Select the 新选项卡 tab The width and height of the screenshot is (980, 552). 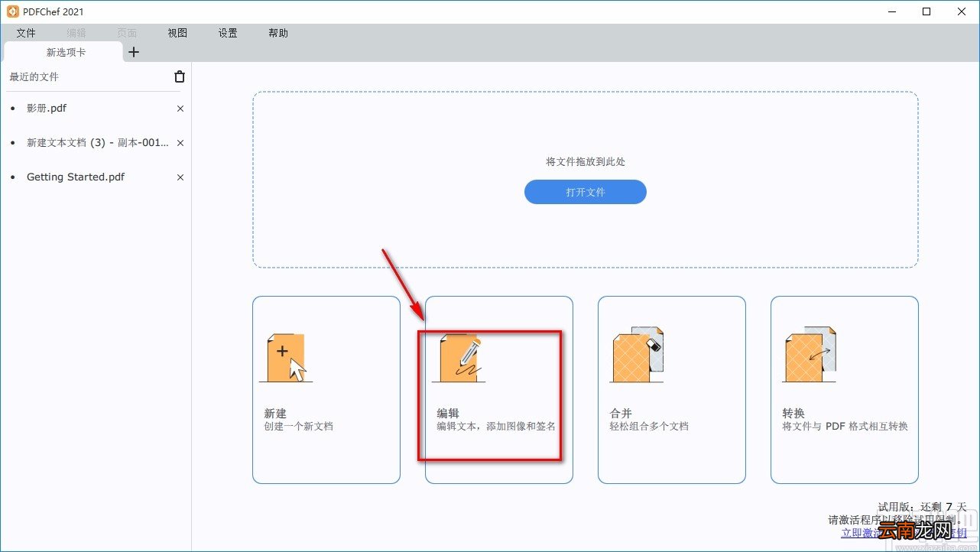63,52
